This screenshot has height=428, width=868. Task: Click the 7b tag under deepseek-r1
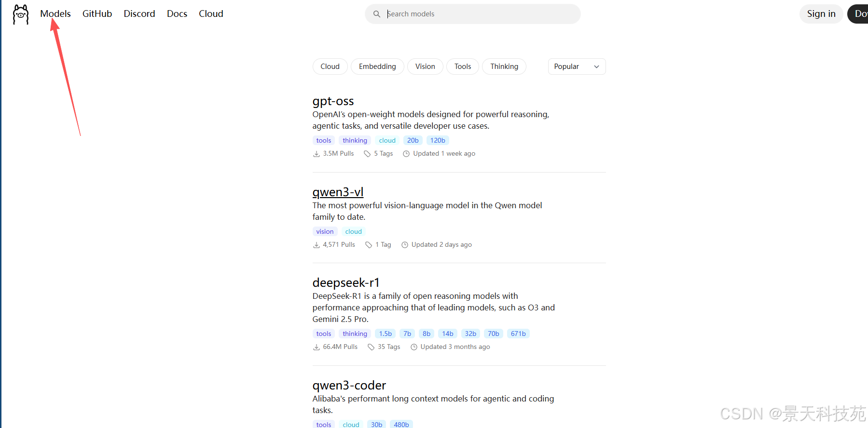point(407,334)
